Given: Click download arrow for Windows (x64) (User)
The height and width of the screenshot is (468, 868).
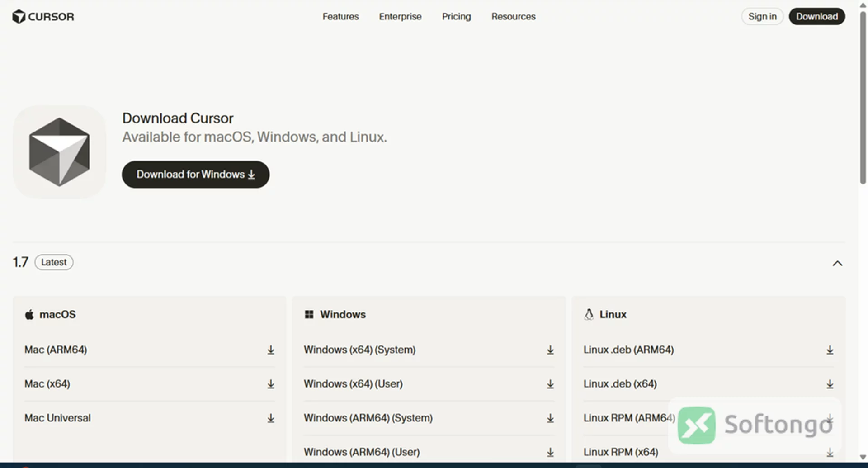Looking at the screenshot, I should [x=550, y=384].
